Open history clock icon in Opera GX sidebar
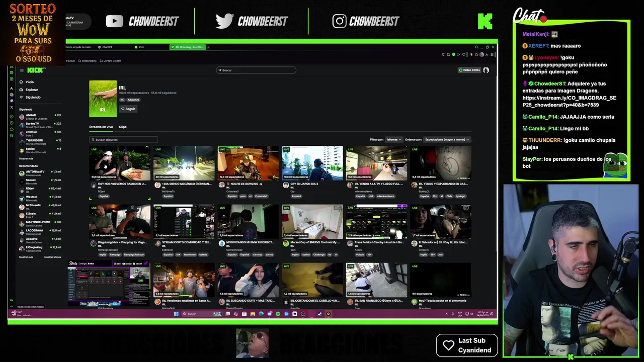 pos(12,123)
